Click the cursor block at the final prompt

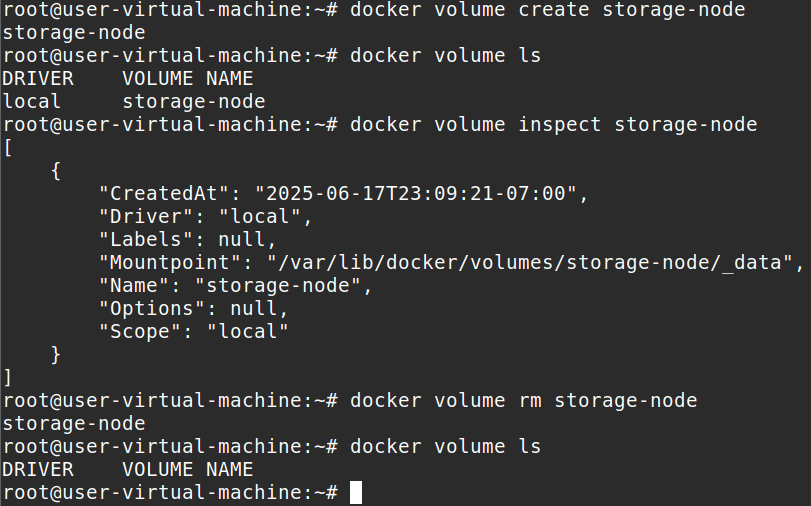tap(355, 492)
